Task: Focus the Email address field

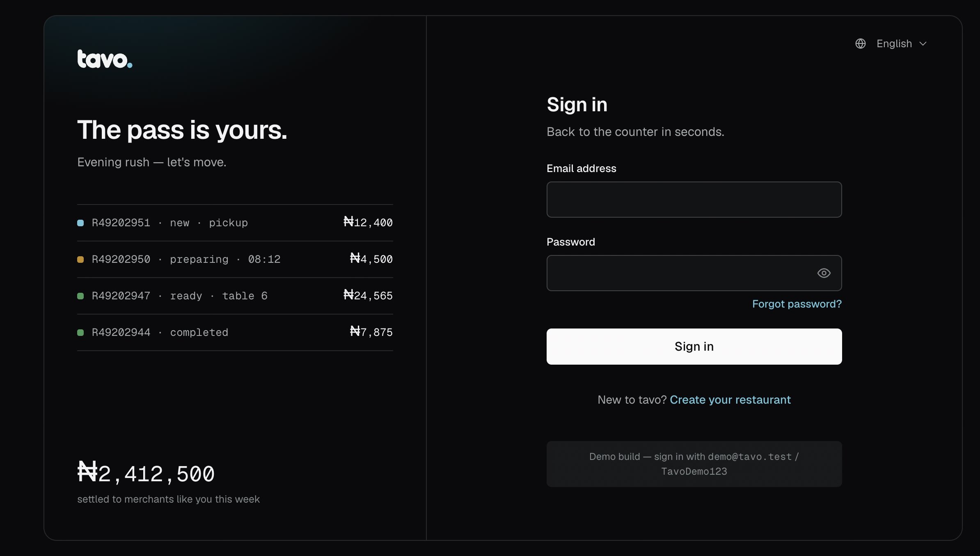Action: pyautogui.click(x=694, y=200)
